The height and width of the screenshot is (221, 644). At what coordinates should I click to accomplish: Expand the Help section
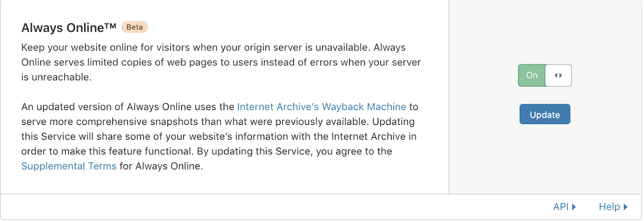609,207
